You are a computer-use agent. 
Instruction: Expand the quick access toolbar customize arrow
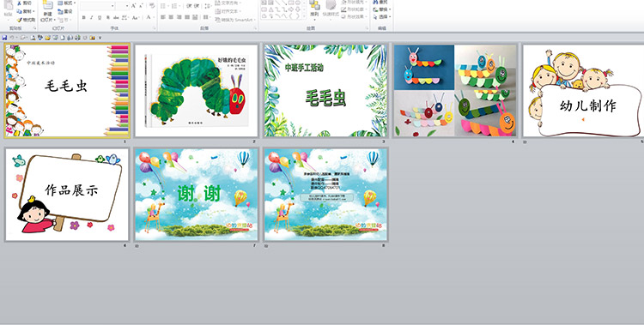coord(100,38)
